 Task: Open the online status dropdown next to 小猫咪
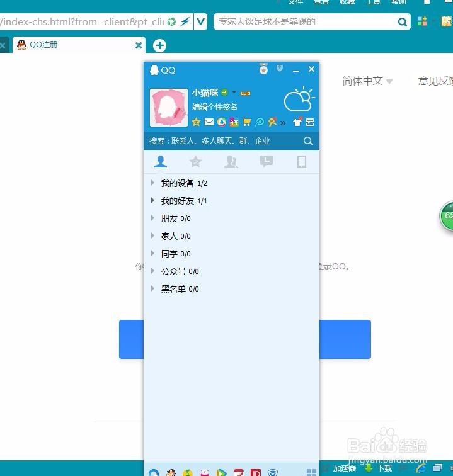(x=234, y=92)
